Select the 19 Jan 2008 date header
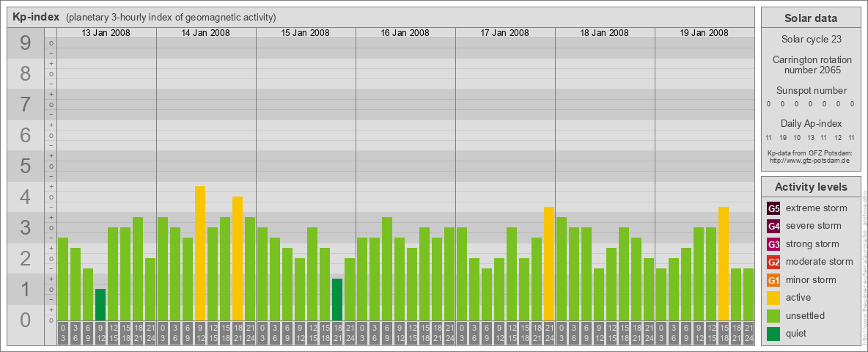 click(x=704, y=33)
